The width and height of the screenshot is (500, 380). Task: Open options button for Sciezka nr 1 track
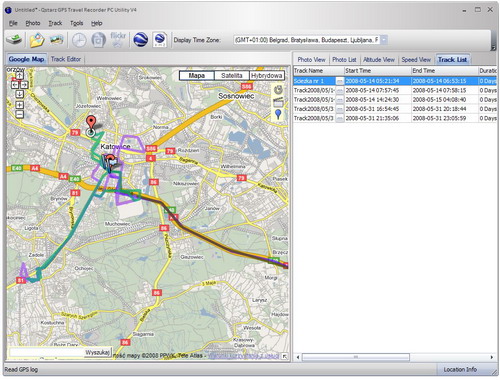click(x=339, y=81)
